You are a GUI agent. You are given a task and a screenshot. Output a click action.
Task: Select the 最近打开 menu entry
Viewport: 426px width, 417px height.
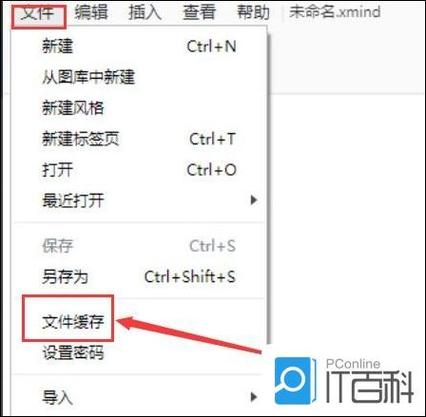point(139,201)
